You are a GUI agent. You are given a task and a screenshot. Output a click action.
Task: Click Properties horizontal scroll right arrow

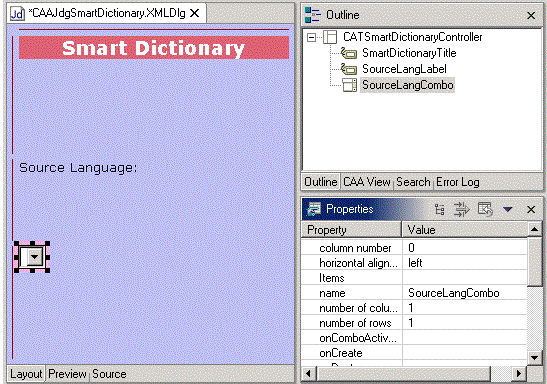click(519, 374)
